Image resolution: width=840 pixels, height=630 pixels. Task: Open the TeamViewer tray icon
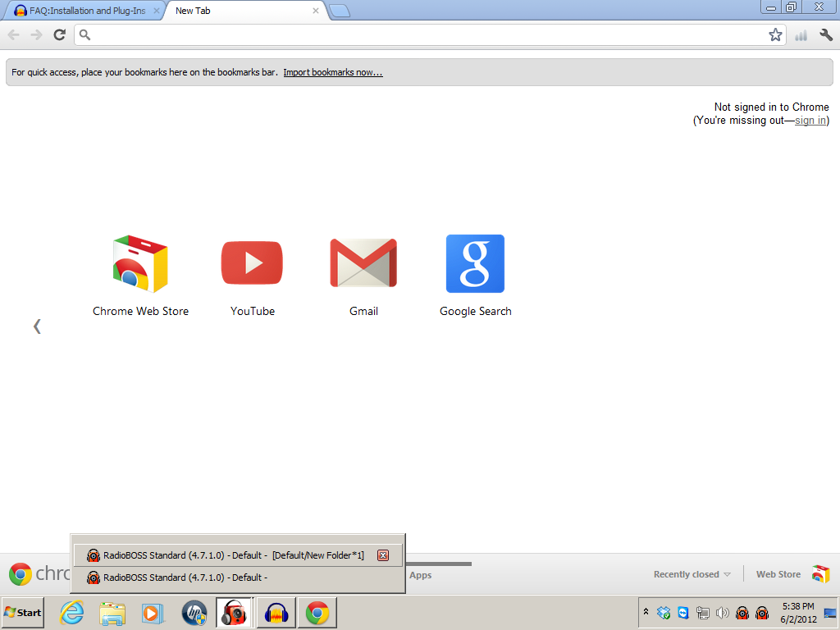click(x=683, y=612)
